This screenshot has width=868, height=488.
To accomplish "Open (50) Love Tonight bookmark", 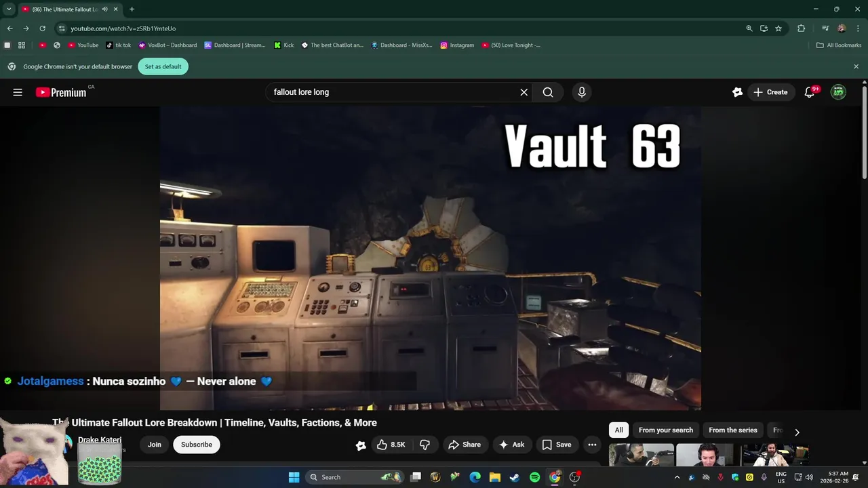I will pos(511,45).
